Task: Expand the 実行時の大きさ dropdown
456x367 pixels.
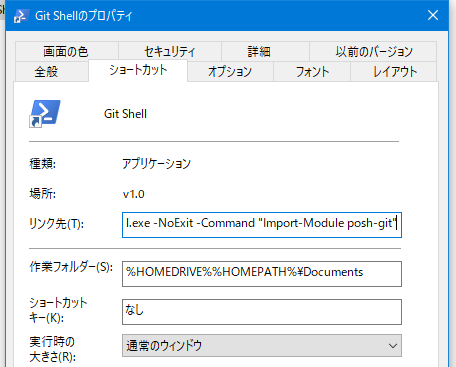Action: (x=262, y=346)
